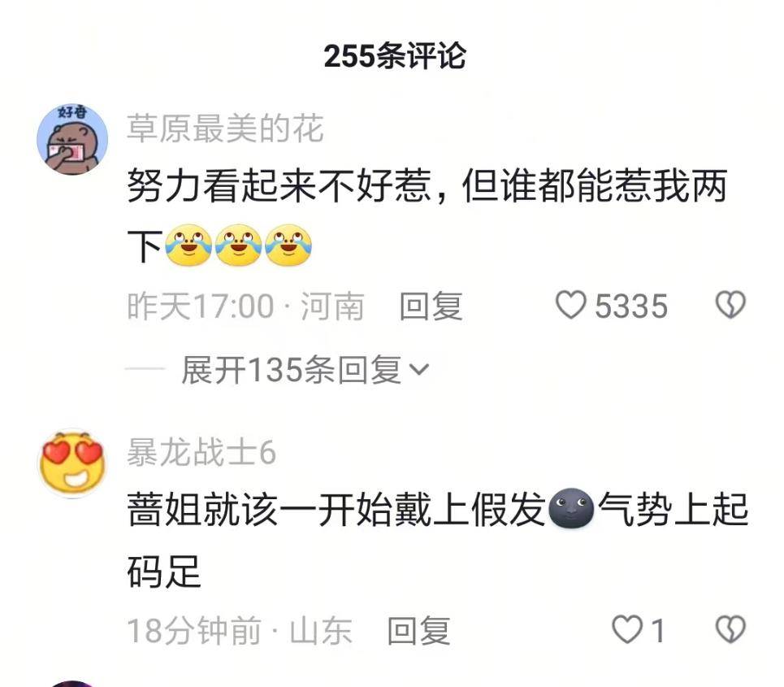Open 草原最美的花 profile avatar
The height and width of the screenshot is (687, 784).
click(x=72, y=140)
